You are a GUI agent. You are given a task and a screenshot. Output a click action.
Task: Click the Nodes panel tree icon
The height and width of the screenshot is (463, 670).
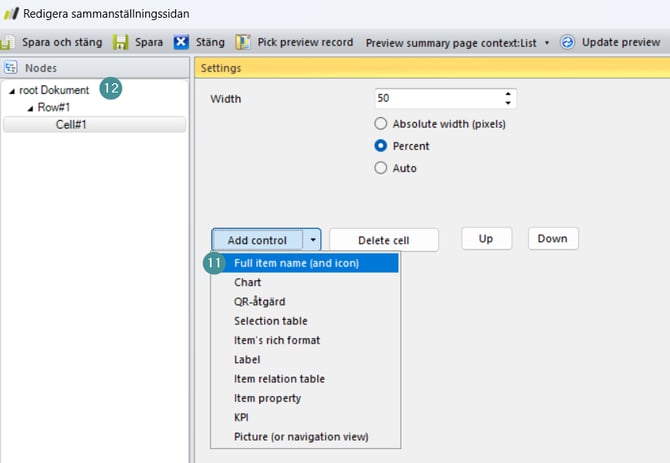[x=11, y=68]
